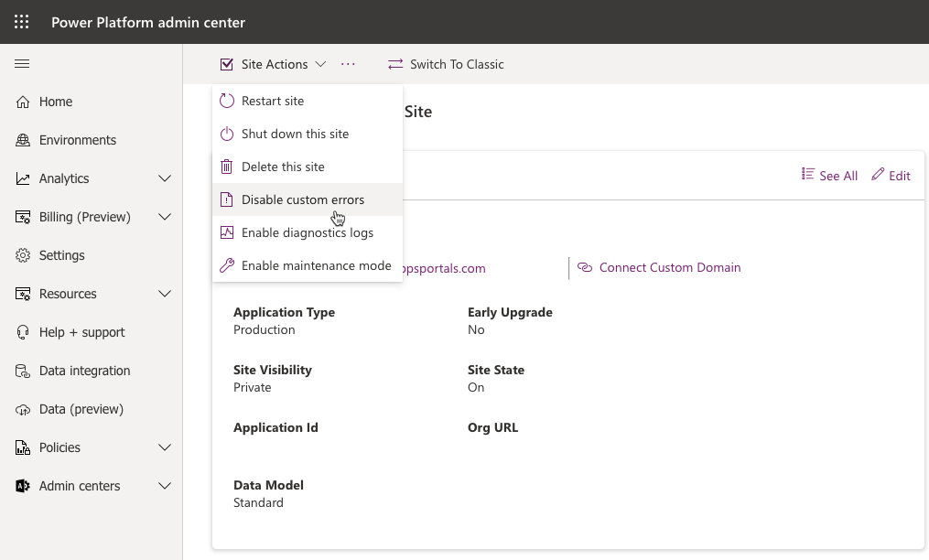Viewport: 929px width, 560px height.
Task: Collapse the Site Actions dropdown chevron
Action: click(x=320, y=64)
